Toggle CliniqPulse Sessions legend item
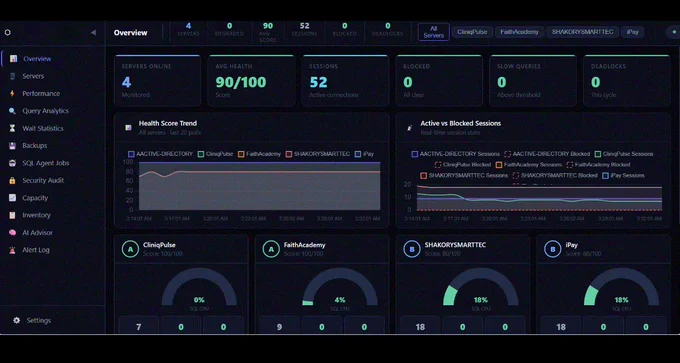 tap(624, 154)
